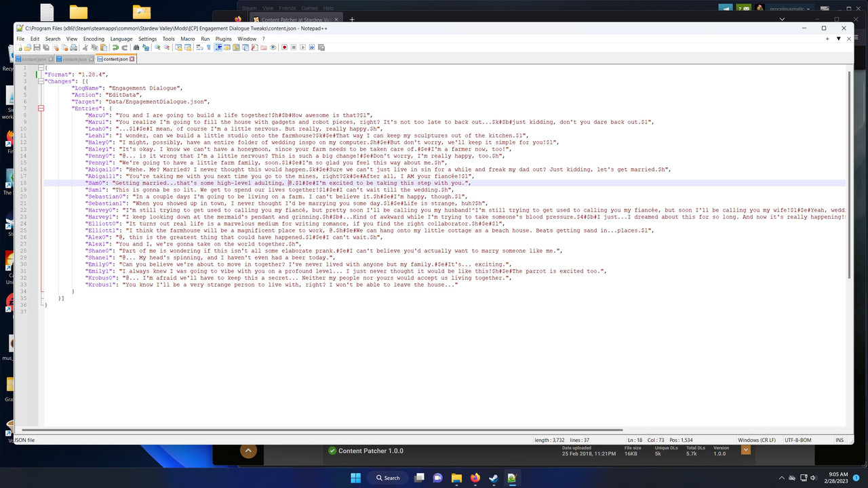The width and height of the screenshot is (868, 488).
Task: Zoom in on the text
Action: (x=157, y=47)
